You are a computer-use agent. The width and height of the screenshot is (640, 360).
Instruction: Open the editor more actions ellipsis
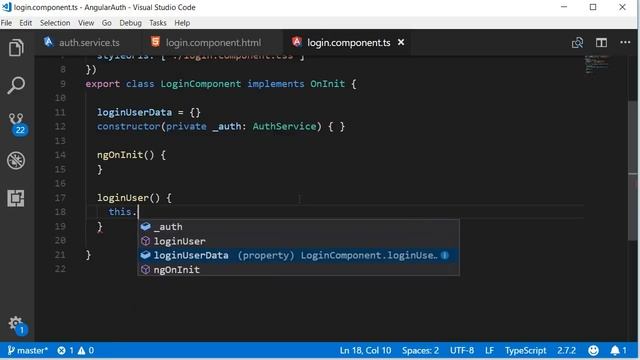pyautogui.click(x=625, y=42)
